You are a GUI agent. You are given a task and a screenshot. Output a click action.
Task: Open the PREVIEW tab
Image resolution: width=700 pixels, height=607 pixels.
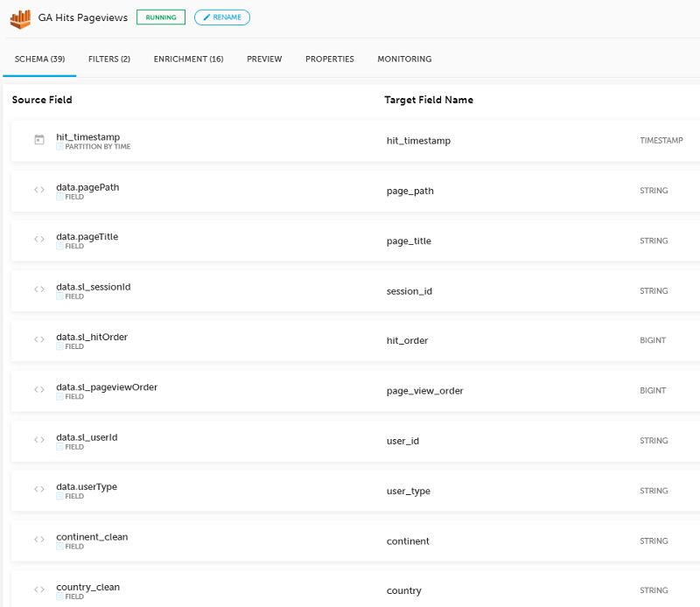(264, 59)
